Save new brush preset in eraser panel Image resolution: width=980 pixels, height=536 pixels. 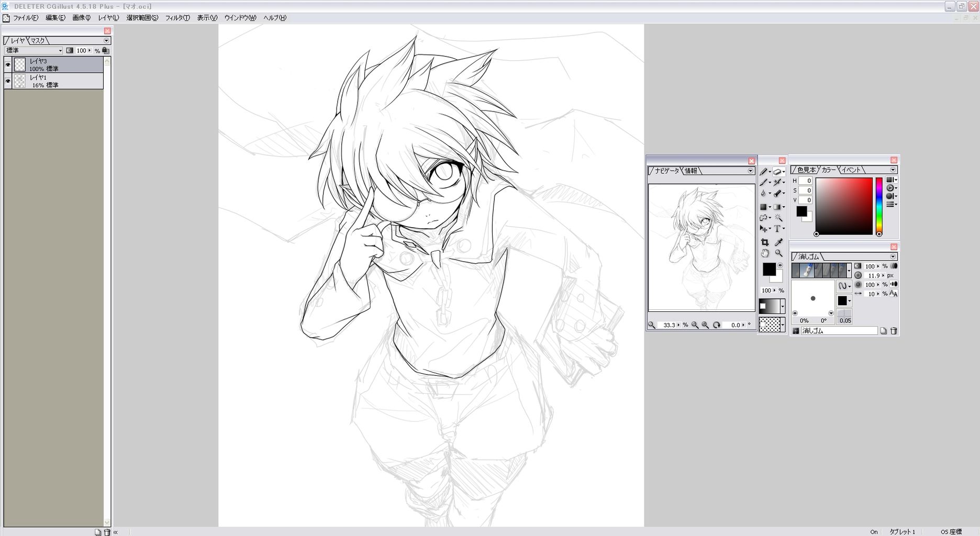pos(884,331)
